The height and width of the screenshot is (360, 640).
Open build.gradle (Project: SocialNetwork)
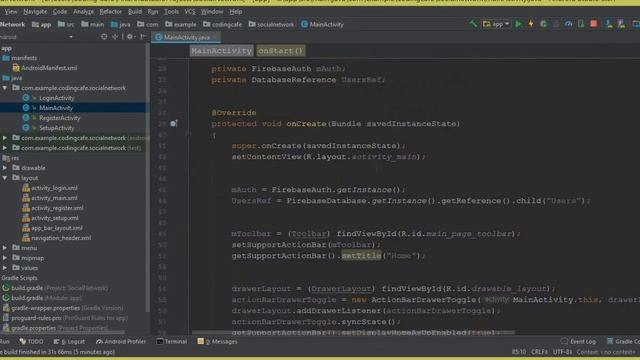pyautogui.click(x=55, y=288)
